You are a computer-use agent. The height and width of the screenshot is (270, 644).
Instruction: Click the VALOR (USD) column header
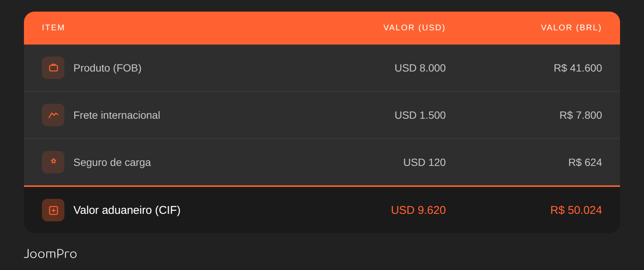pos(414,28)
